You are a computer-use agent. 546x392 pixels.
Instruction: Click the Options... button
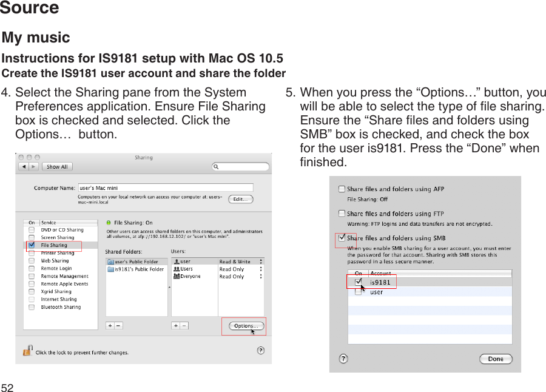pyautogui.click(x=246, y=326)
